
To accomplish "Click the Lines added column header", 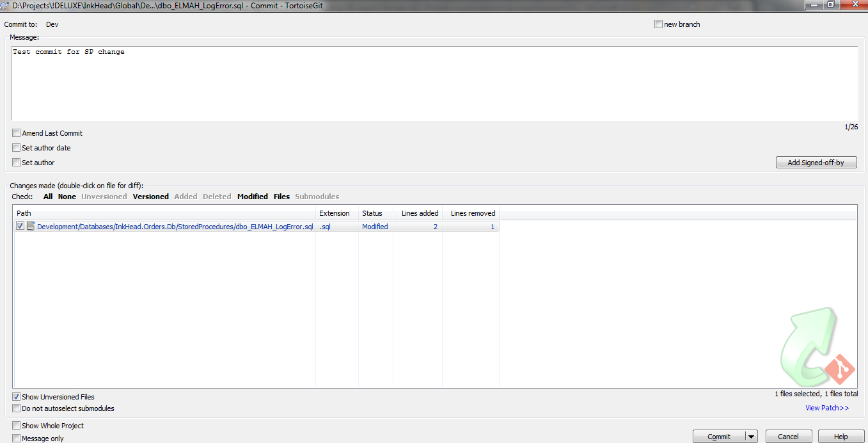I will pos(418,213).
